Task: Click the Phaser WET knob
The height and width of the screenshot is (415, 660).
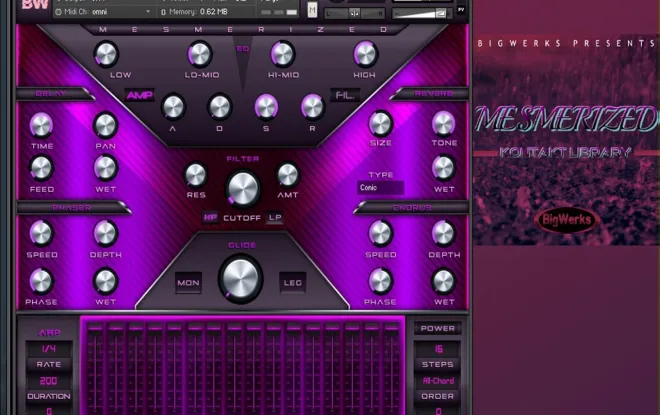Action: click(x=105, y=281)
